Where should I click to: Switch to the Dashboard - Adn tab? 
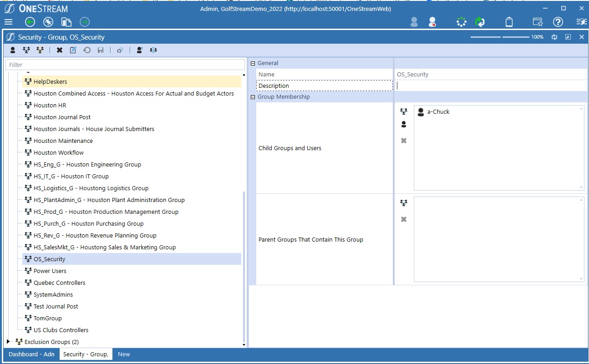pos(31,354)
